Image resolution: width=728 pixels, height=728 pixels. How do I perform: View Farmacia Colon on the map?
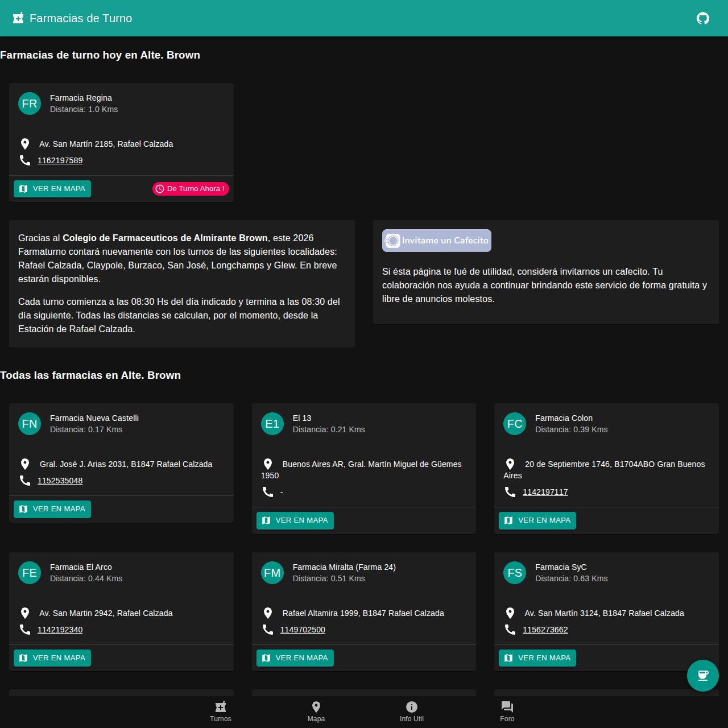point(537,520)
